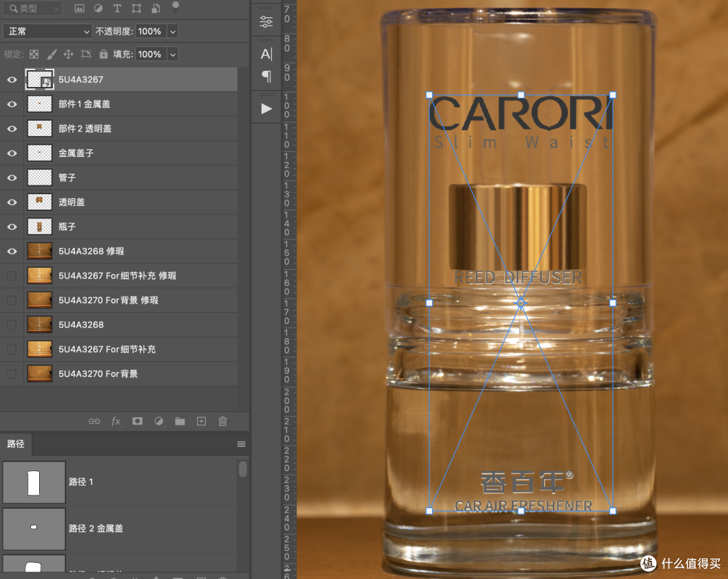Viewport: 728px width, 579px height.
Task: Open the blend mode dropdown showing 正常
Action: 47,31
